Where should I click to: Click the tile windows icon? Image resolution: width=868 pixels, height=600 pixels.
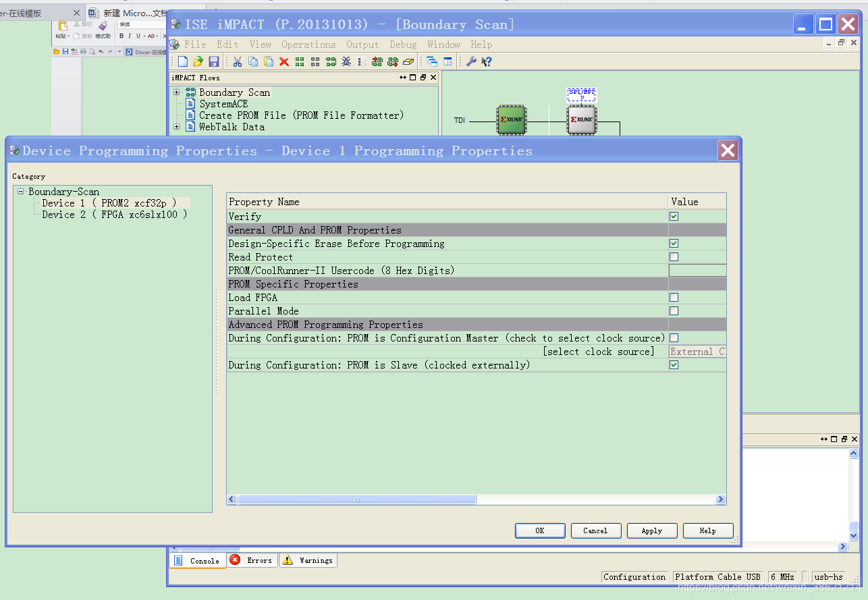point(447,61)
